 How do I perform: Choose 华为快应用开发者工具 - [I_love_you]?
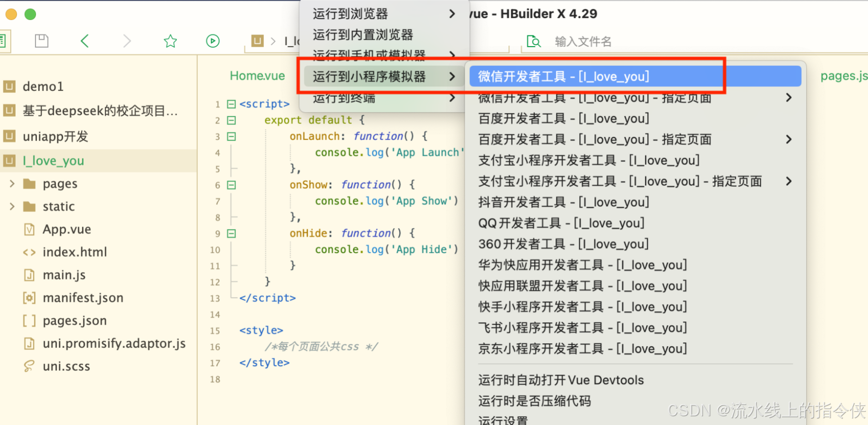point(635,265)
